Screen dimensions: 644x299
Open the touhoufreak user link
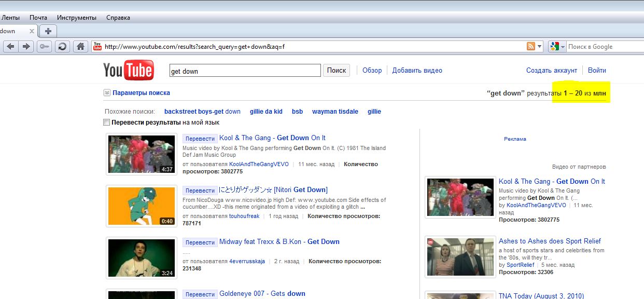(244, 216)
